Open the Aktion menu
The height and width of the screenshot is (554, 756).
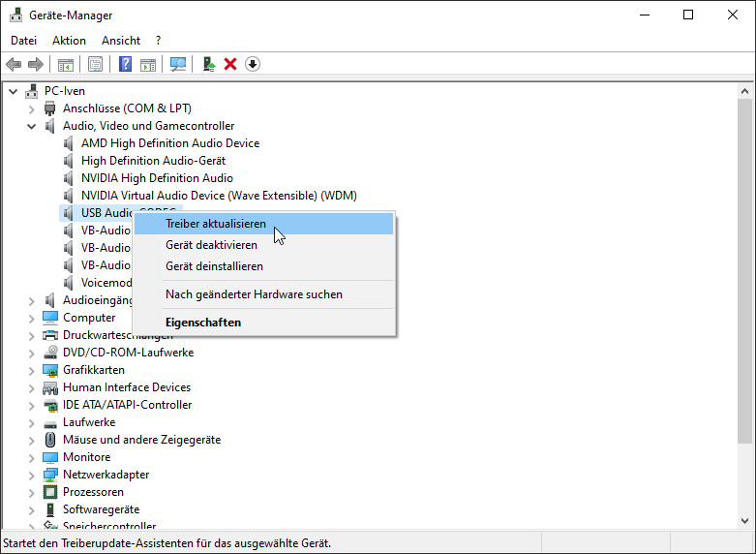pyautogui.click(x=69, y=41)
